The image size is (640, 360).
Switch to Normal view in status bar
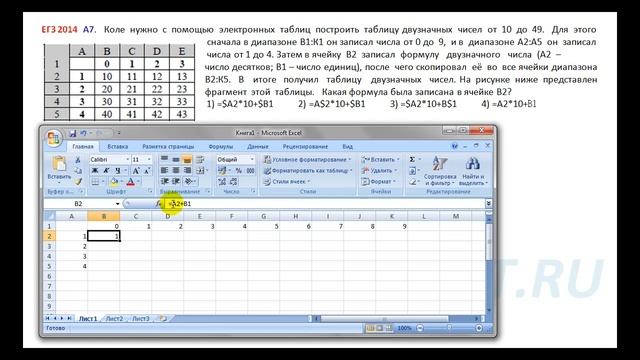click(371, 328)
